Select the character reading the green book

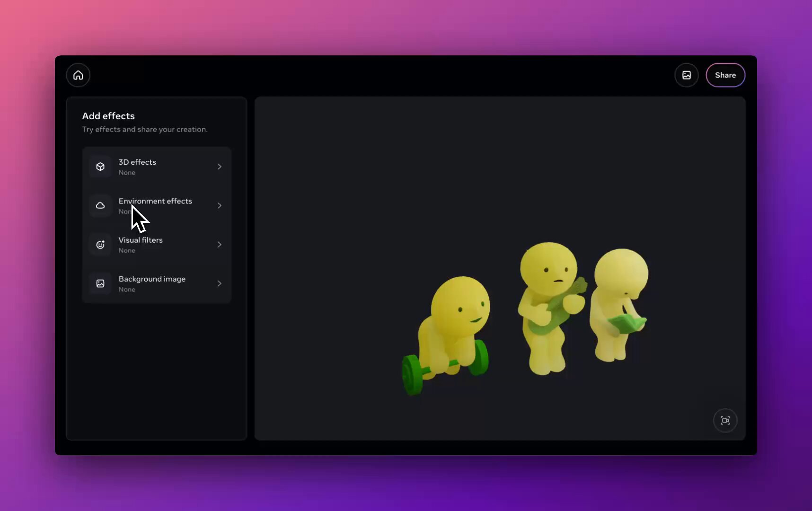619,305
